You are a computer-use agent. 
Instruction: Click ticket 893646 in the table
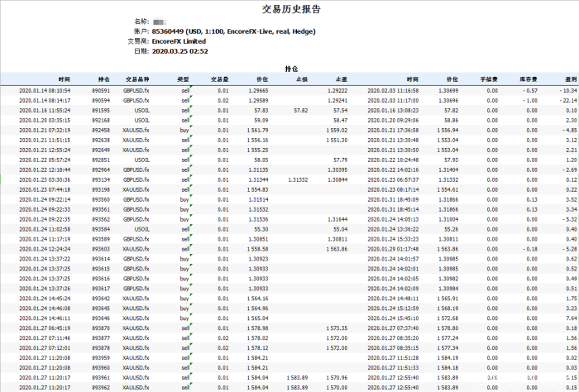(x=101, y=318)
